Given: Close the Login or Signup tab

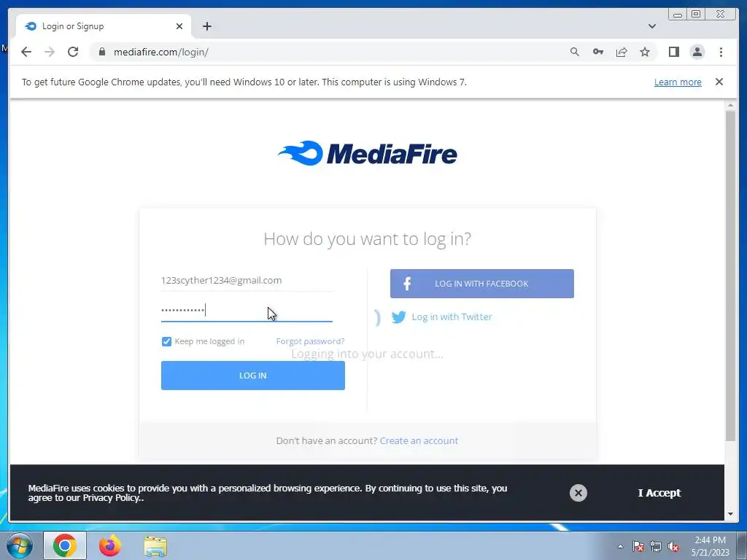Looking at the screenshot, I should click(x=179, y=26).
